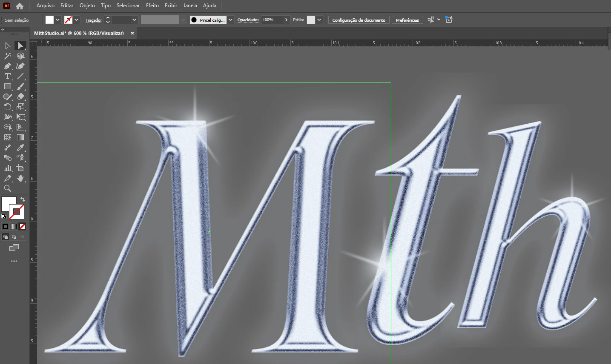
Task: Open the Ajuda menu
Action: tap(209, 6)
